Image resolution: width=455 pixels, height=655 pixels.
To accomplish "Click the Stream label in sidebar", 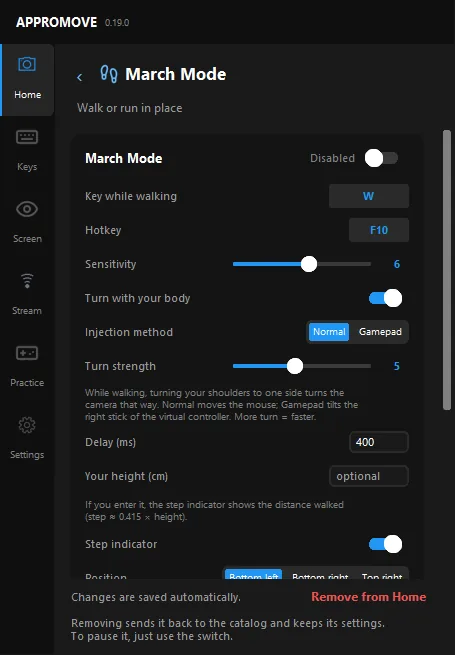I will click(27, 311).
